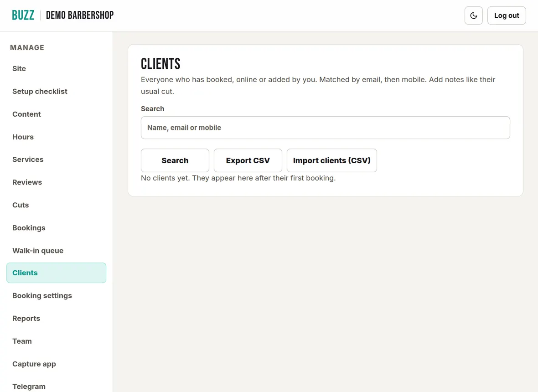
Task: Focus the name, email or mobile field
Action: pos(325,128)
